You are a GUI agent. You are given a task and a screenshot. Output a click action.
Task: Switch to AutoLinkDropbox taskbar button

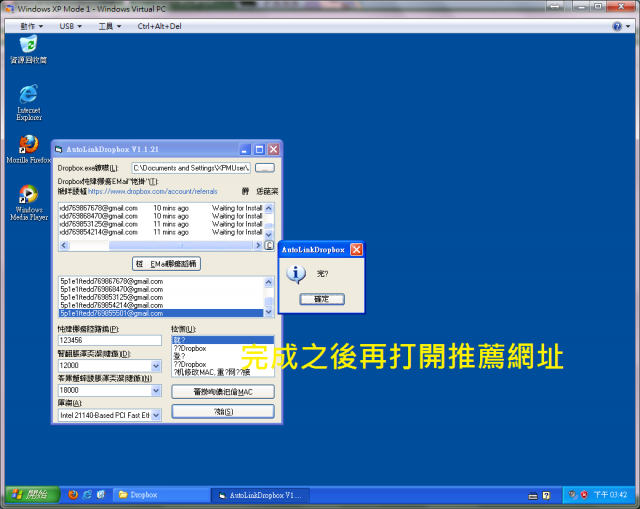[260, 495]
